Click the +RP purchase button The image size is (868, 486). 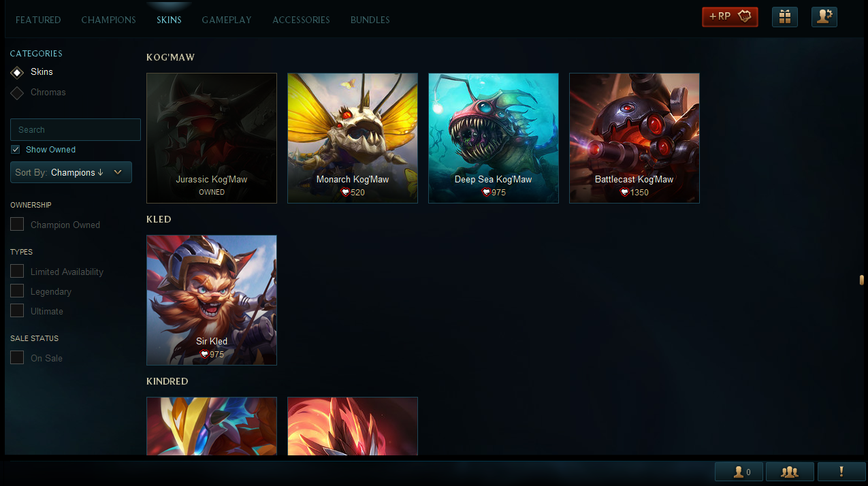point(730,17)
